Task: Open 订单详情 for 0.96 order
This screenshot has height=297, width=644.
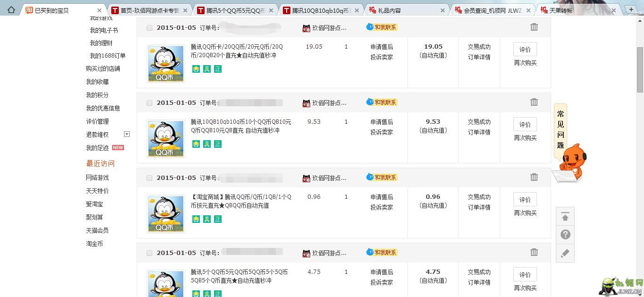Action: (x=479, y=207)
